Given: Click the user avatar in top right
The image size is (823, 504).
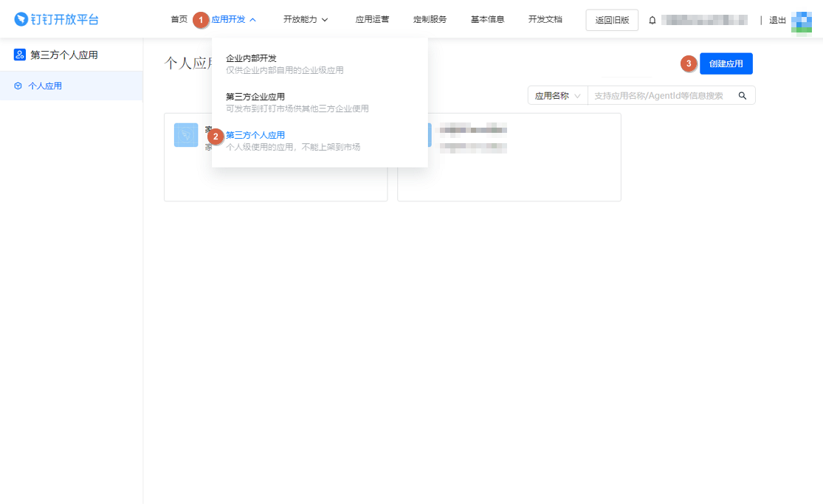Looking at the screenshot, I should pyautogui.click(x=801, y=21).
